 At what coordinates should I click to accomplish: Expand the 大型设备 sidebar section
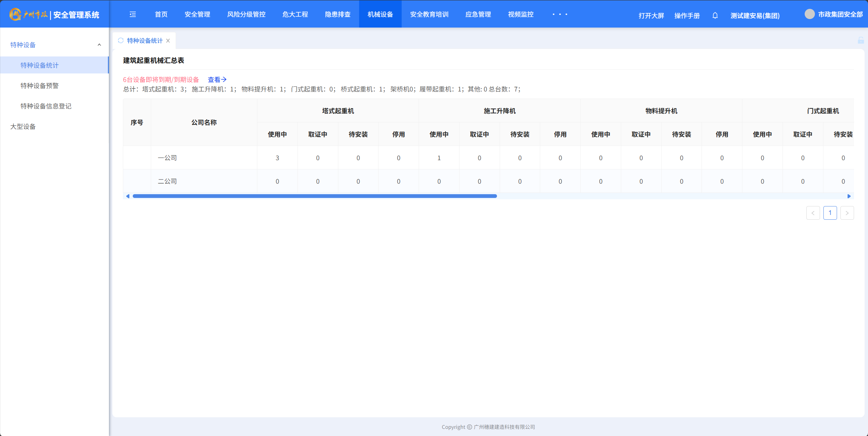[23, 127]
